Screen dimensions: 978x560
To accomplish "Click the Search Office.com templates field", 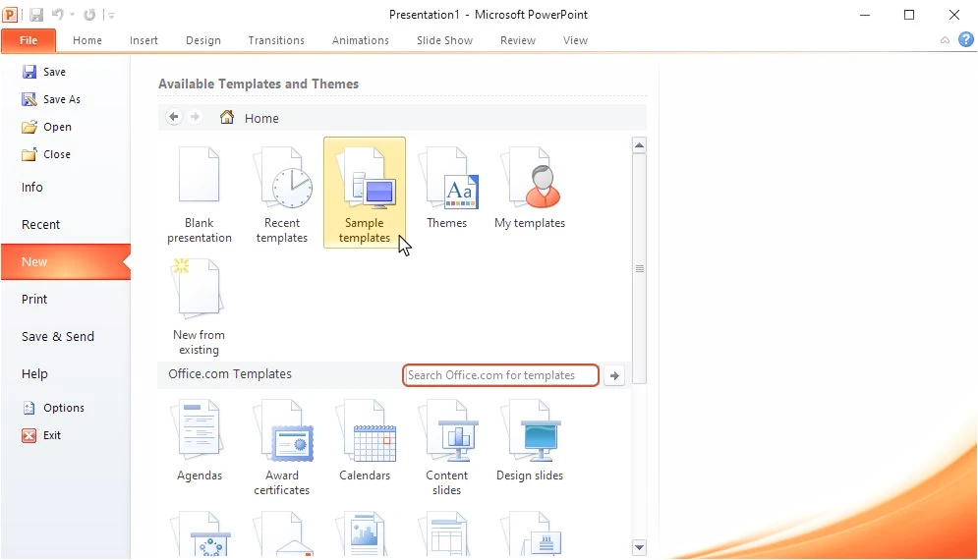I will 501,375.
